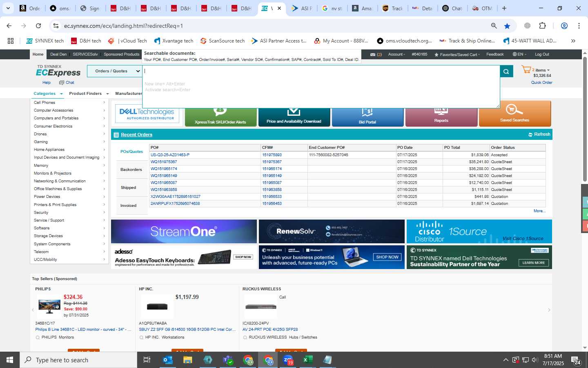Click the Quick Order link
The image size is (588, 368).
[x=542, y=83]
